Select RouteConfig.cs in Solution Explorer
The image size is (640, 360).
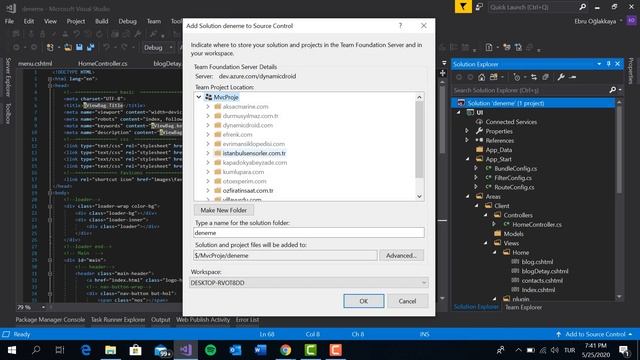tap(514, 187)
